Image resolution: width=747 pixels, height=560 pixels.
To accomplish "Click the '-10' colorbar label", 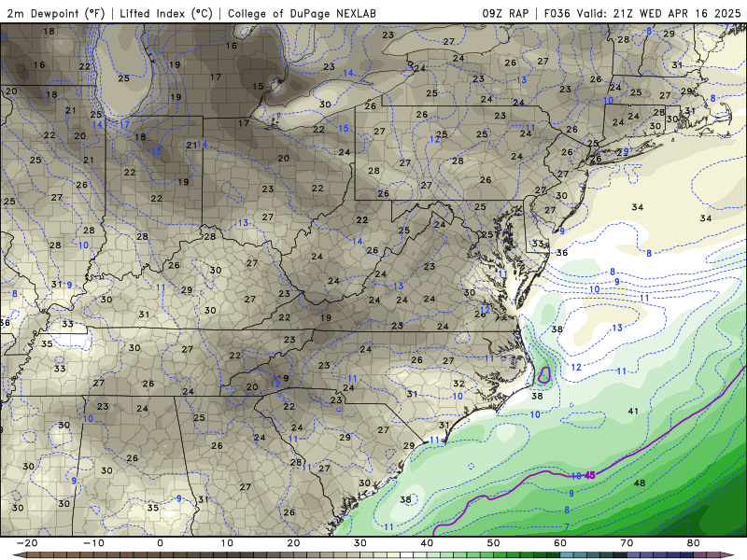I will click(x=93, y=543).
